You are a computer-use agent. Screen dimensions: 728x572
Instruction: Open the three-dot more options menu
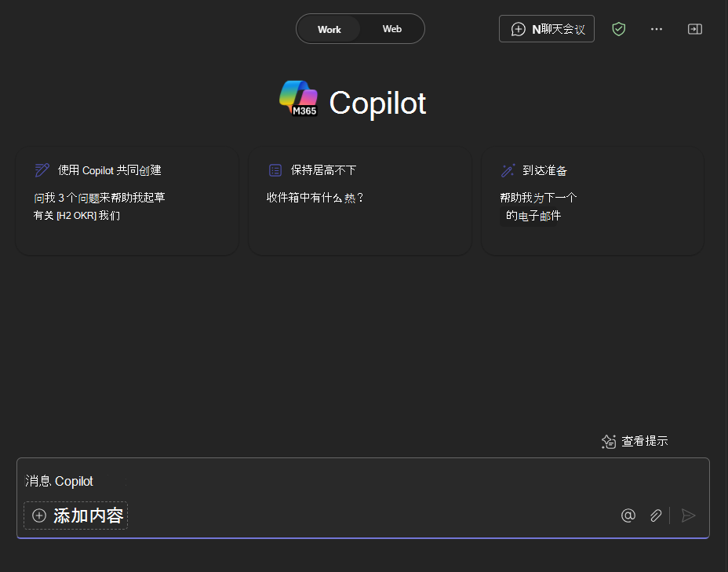click(657, 29)
